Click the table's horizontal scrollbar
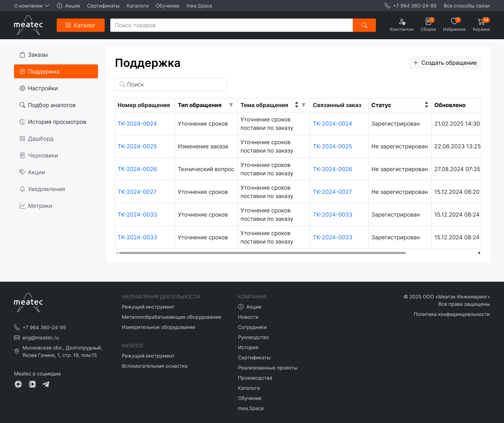This screenshot has height=423, width=504. click(262, 253)
